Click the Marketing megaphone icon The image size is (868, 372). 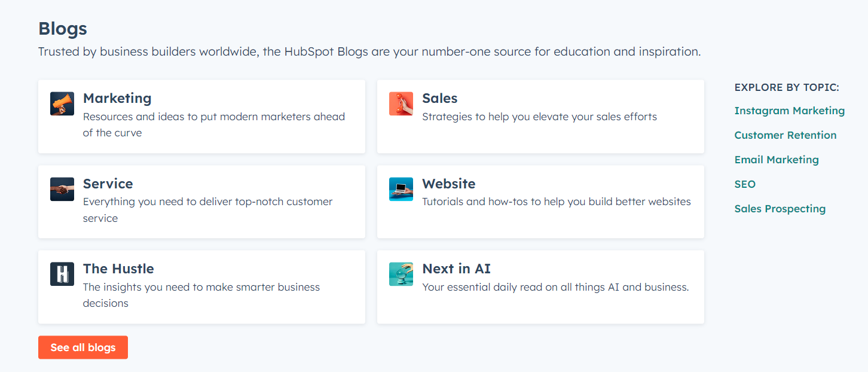point(62,103)
